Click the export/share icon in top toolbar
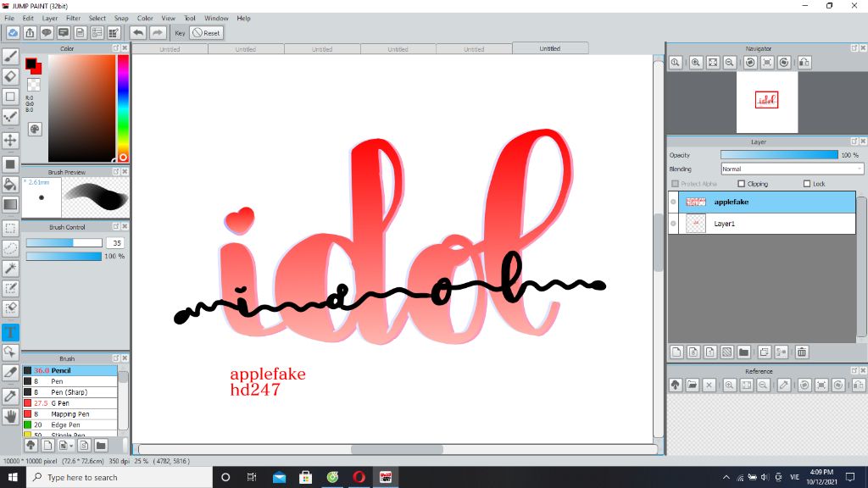The height and width of the screenshot is (488, 868). [x=30, y=33]
